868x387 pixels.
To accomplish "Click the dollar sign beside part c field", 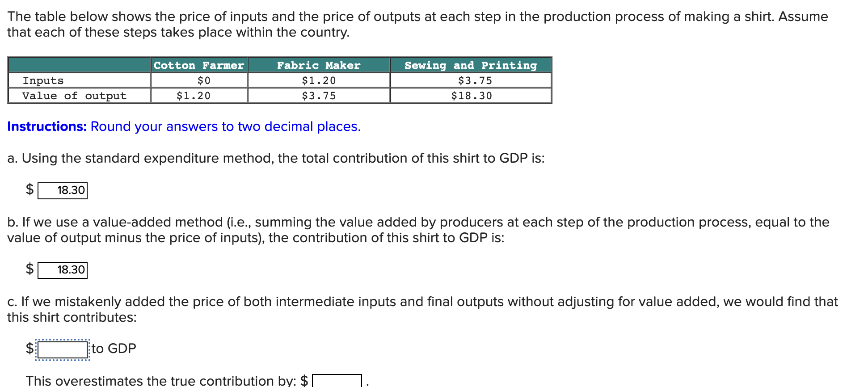I will click(x=29, y=348).
